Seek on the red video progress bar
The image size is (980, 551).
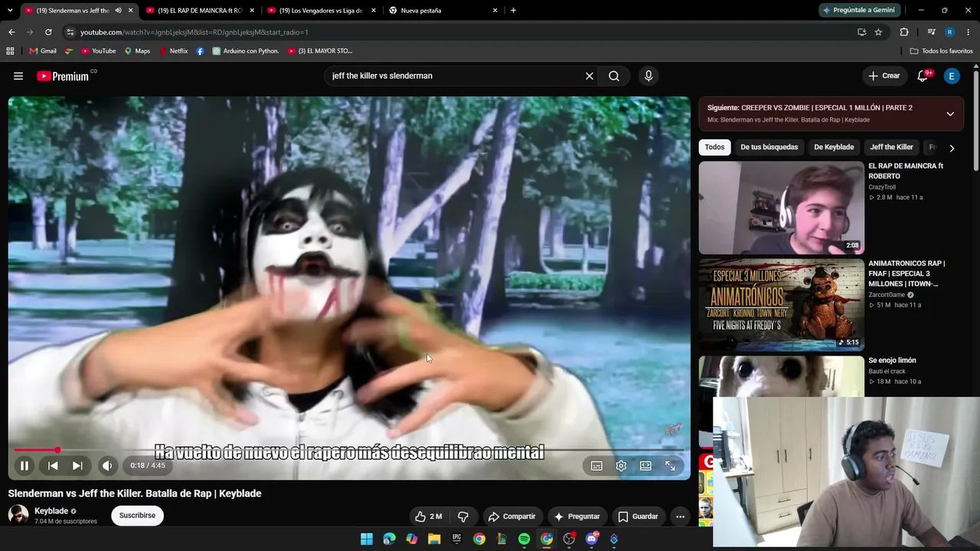349,450
